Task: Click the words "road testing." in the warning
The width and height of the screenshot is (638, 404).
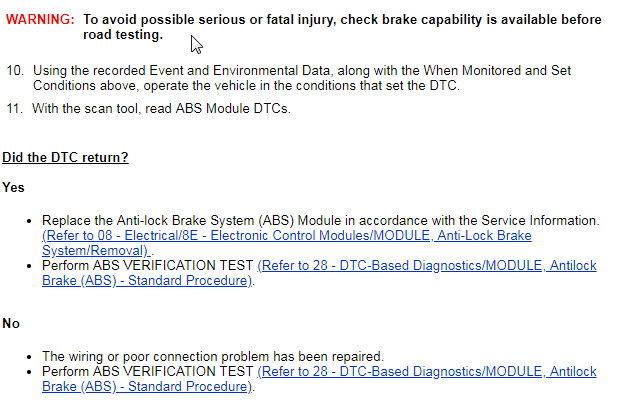Action: (122, 35)
